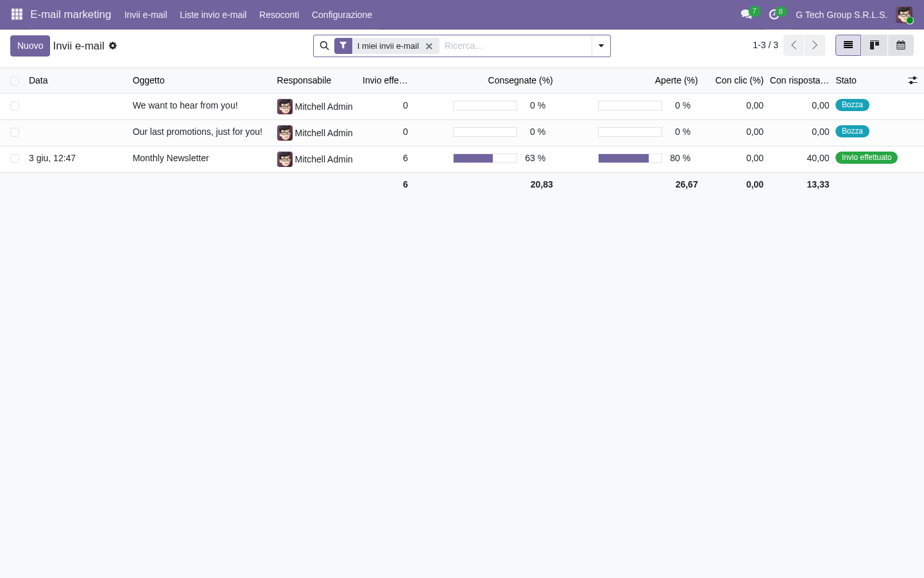The width and height of the screenshot is (924, 578).
Task: Switch to list view
Action: (x=848, y=45)
